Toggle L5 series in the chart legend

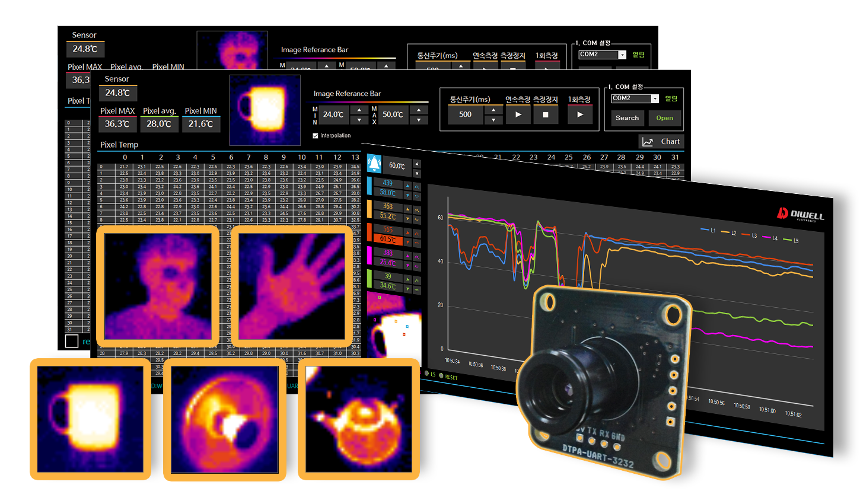(791, 240)
